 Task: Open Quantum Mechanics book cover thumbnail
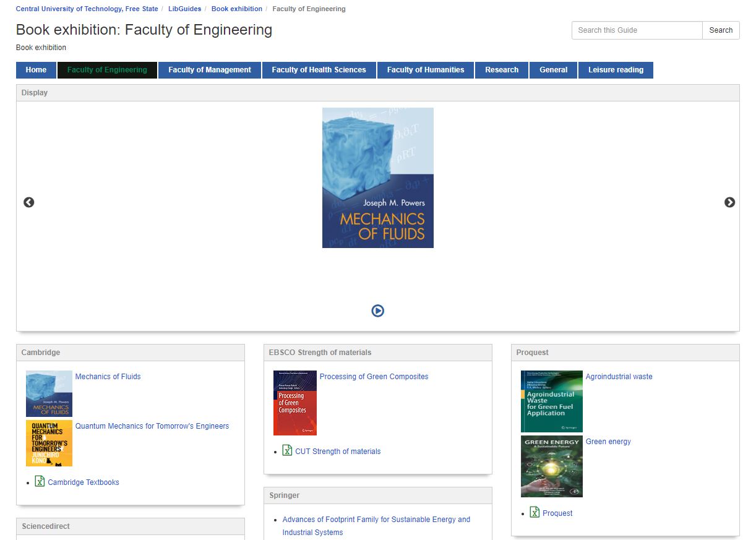(x=49, y=443)
